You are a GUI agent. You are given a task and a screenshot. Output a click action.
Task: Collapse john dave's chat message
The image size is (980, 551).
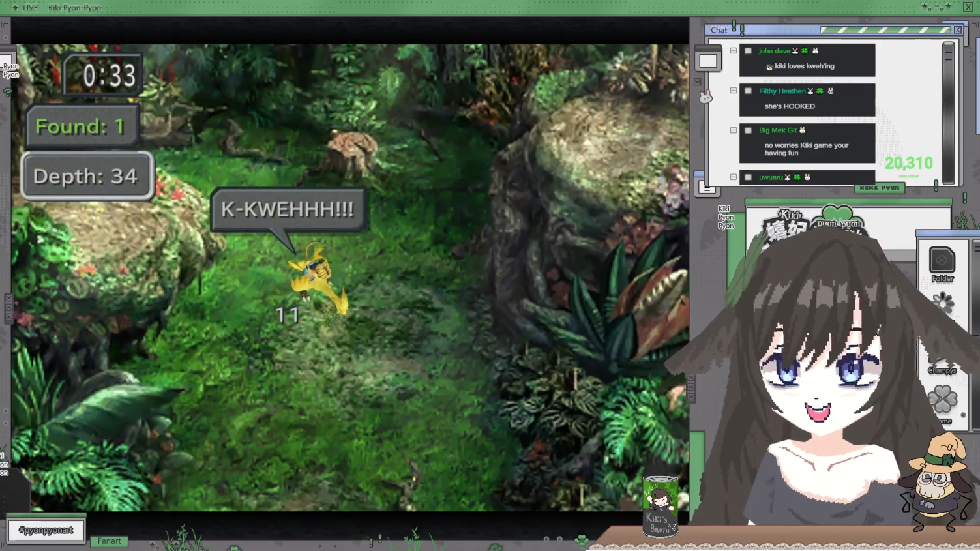[x=734, y=51]
